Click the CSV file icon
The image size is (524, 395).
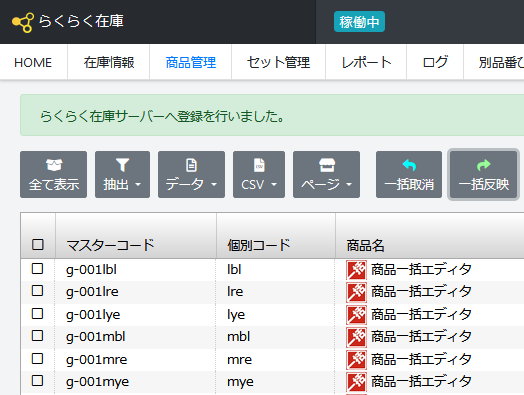tap(259, 165)
